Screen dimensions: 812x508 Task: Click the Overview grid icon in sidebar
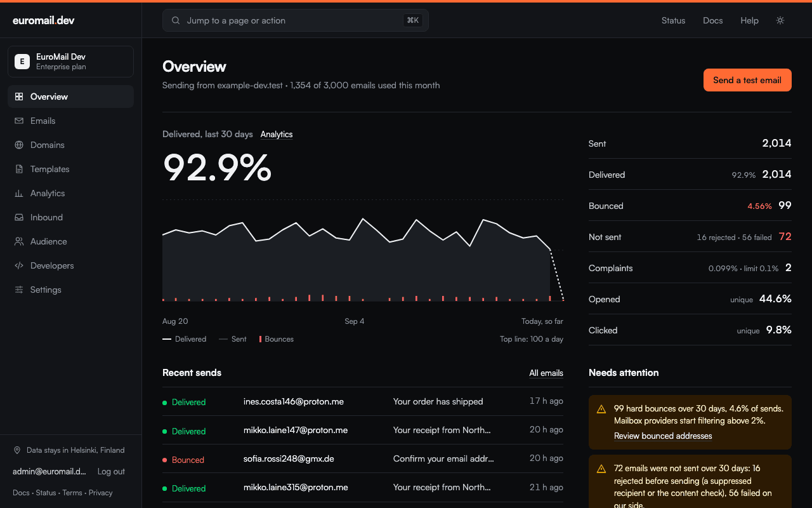coord(19,97)
